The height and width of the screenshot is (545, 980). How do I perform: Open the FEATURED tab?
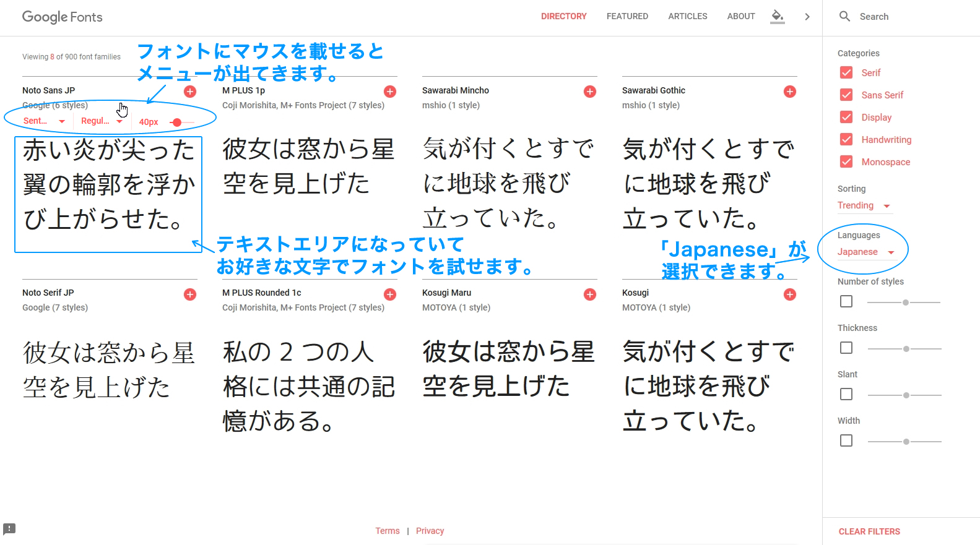pos(627,16)
